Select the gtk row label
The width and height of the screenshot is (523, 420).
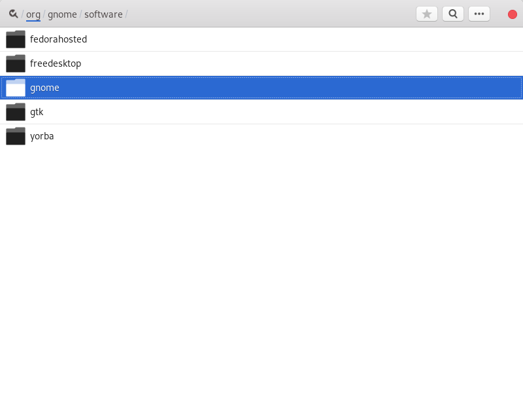pyautogui.click(x=37, y=112)
